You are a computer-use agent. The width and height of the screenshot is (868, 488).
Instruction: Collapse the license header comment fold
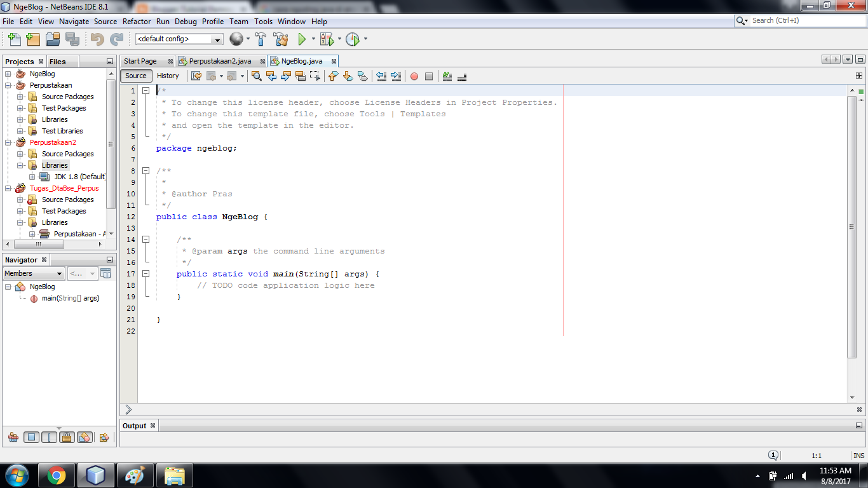coord(146,90)
